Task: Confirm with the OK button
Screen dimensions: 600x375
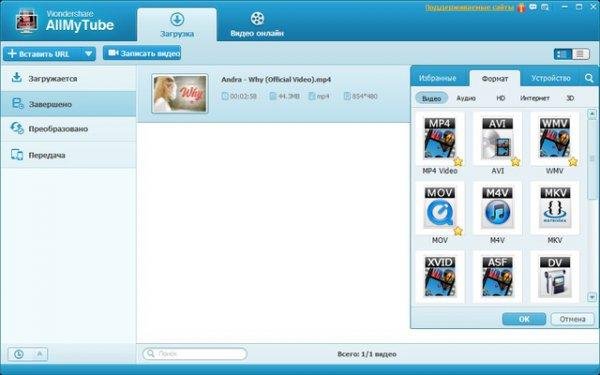Action: tap(524, 319)
